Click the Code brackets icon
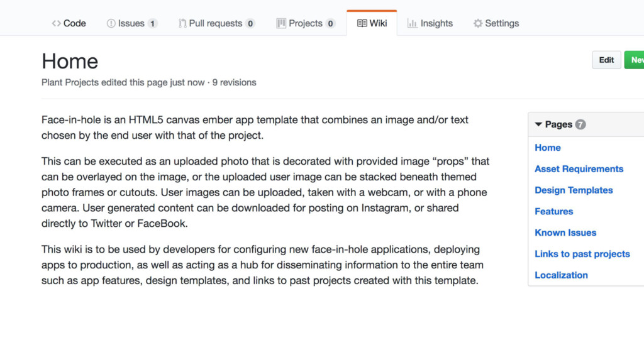This screenshot has width=644, height=362. click(56, 23)
